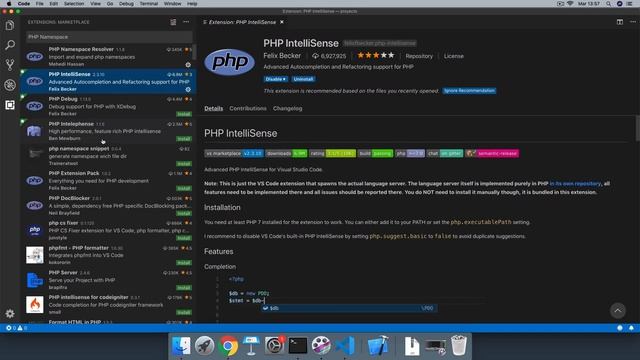Viewport: 640px width, 360px height.
Task: Click the semantic-release badge
Action: (x=492, y=153)
